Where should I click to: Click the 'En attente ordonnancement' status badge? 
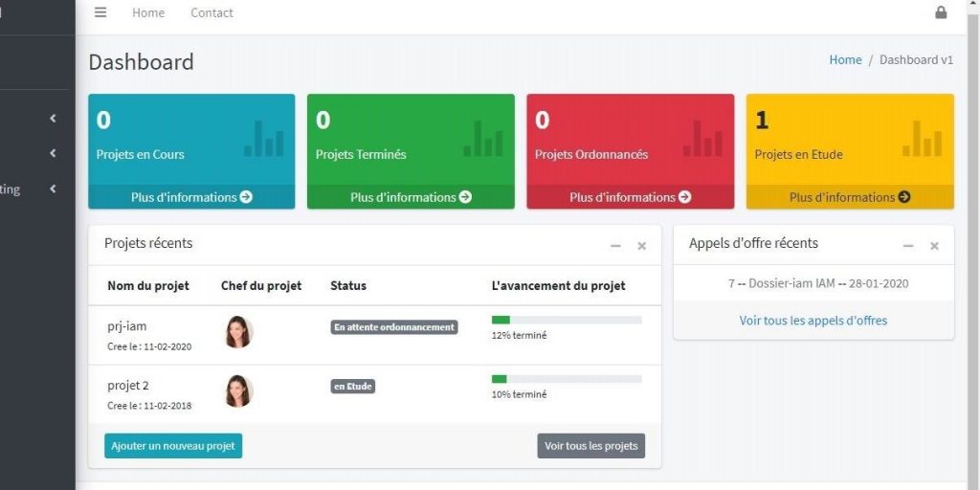(394, 327)
